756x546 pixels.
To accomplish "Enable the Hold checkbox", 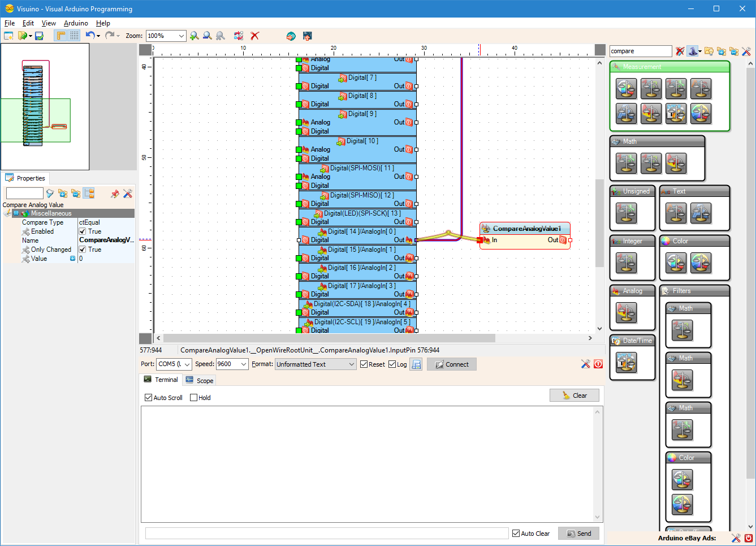I will tap(194, 398).
